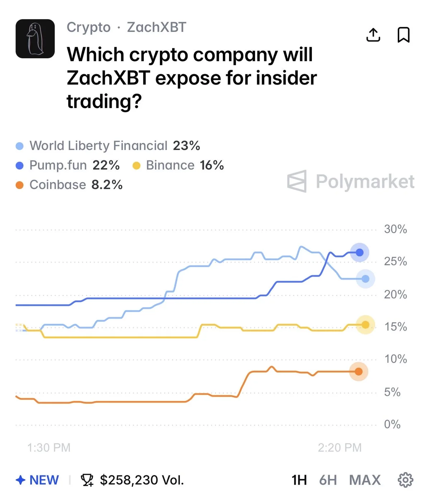
Task: Tap the NEW sparkle icon
Action: pyautogui.click(x=21, y=480)
